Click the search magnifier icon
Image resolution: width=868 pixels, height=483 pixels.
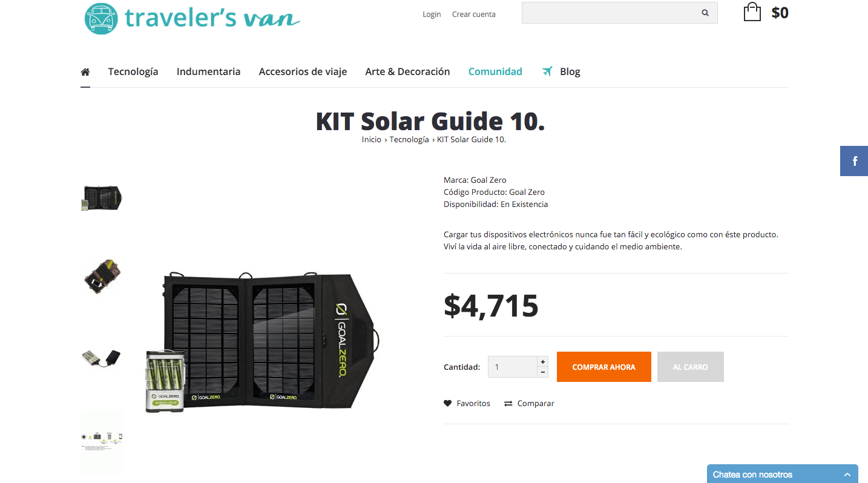pos(705,13)
